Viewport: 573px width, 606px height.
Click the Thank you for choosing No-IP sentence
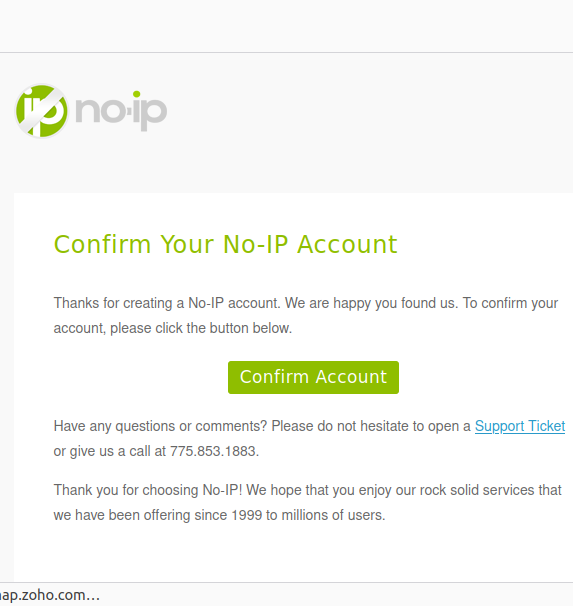point(148,490)
